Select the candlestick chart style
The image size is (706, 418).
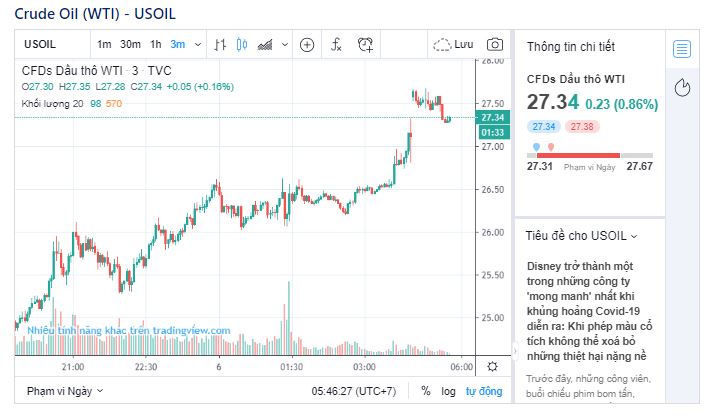pyautogui.click(x=241, y=44)
